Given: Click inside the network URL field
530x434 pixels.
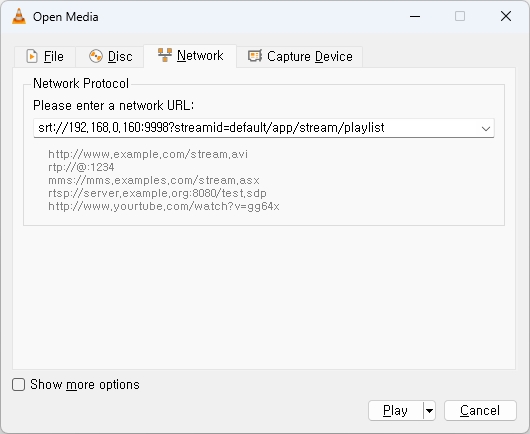Looking at the screenshot, I should (256, 128).
